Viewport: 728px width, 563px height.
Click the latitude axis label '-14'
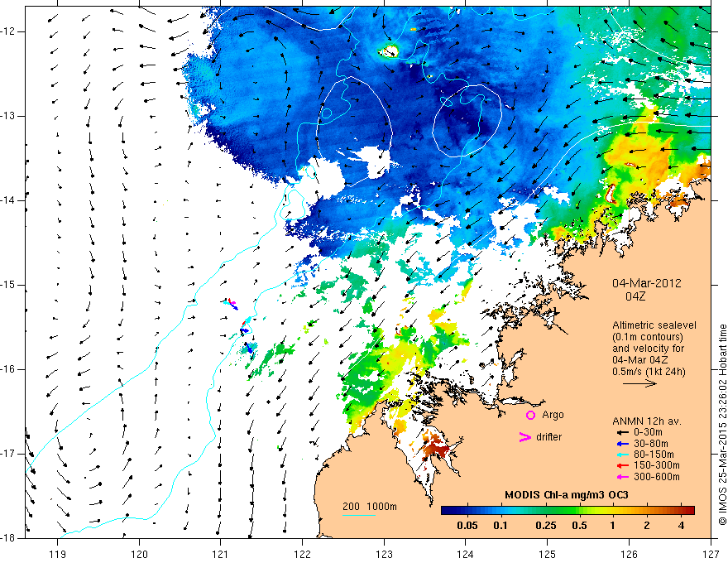tap(9, 200)
